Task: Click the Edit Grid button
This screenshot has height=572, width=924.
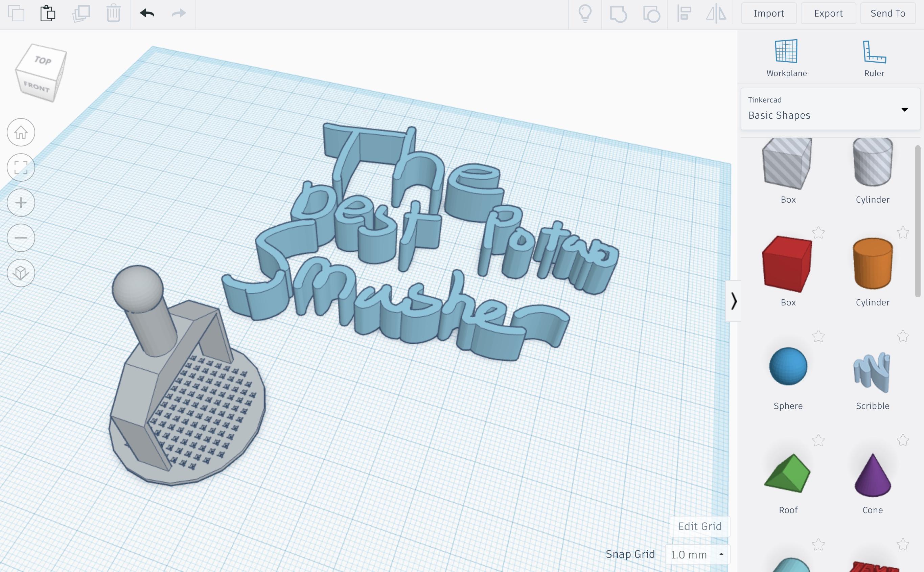Action: click(700, 526)
